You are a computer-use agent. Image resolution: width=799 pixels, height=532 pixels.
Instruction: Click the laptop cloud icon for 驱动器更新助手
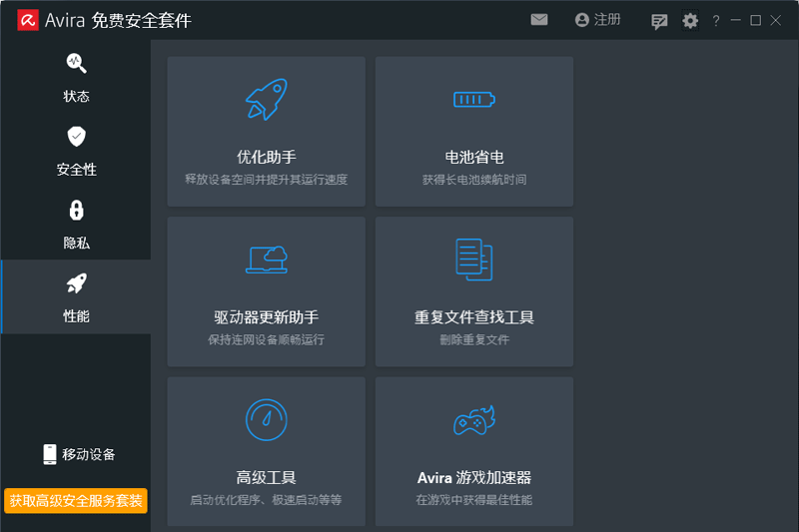[x=266, y=259]
